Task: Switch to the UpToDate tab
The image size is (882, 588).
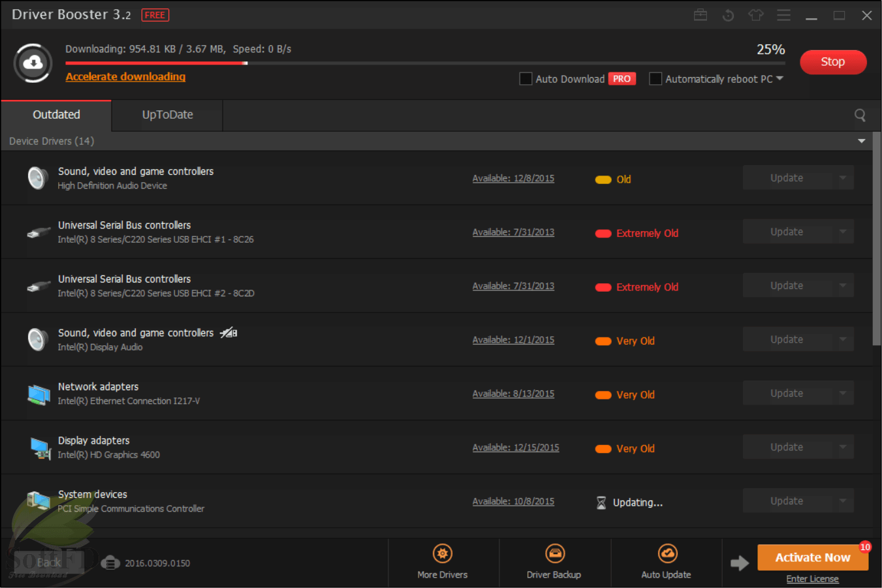Action: pos(167,115)
